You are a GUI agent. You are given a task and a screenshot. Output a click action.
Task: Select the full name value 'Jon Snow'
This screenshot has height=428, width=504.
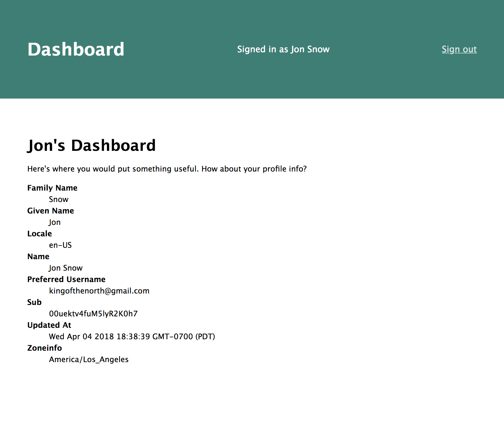tap(66, 268)
